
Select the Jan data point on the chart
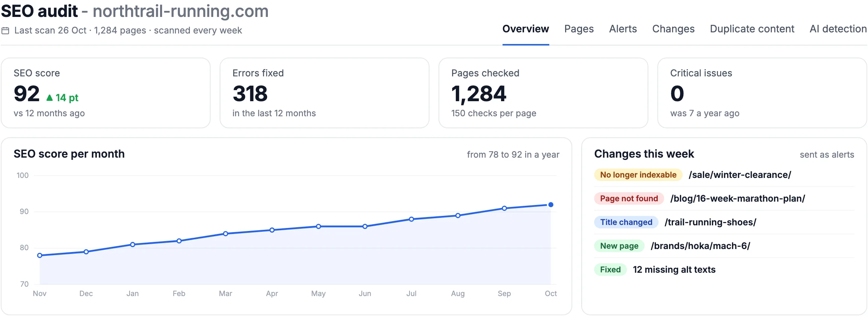click(133, 245)
